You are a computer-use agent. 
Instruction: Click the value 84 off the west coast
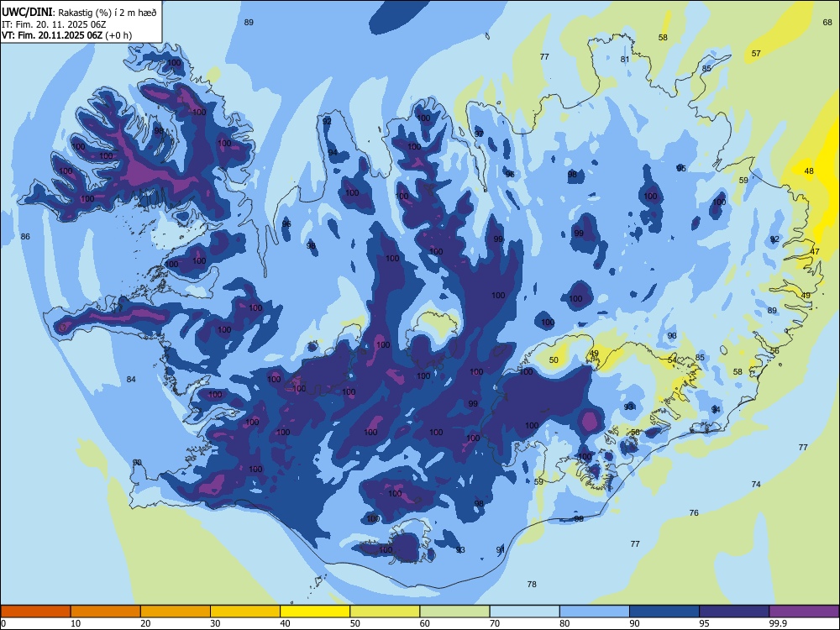point(131,380)
